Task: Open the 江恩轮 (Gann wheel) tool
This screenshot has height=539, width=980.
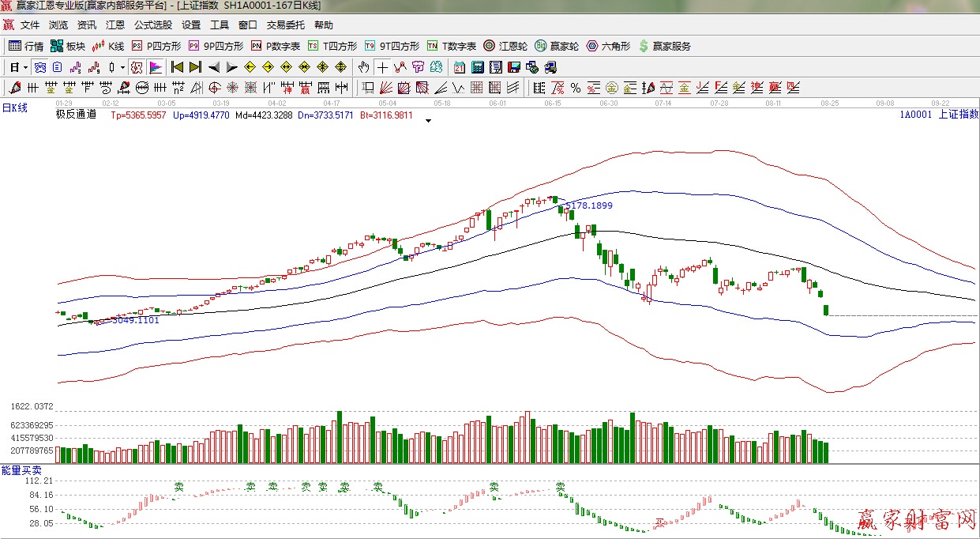Action: tap(507, 47)
